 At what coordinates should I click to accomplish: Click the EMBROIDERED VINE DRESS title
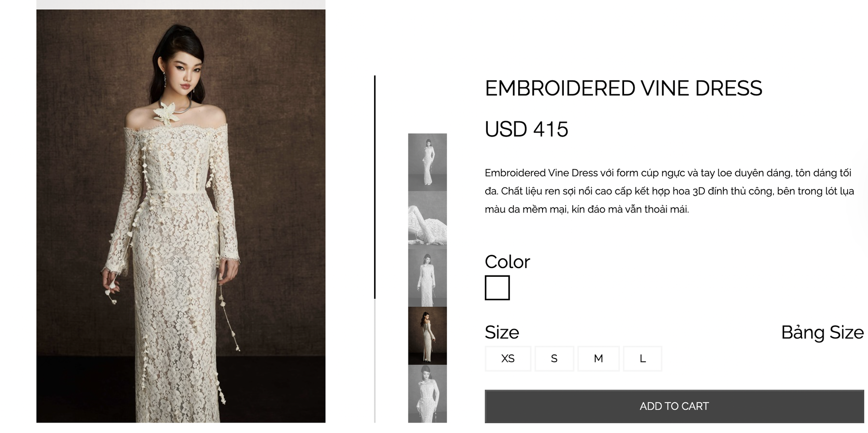[623, 88]
